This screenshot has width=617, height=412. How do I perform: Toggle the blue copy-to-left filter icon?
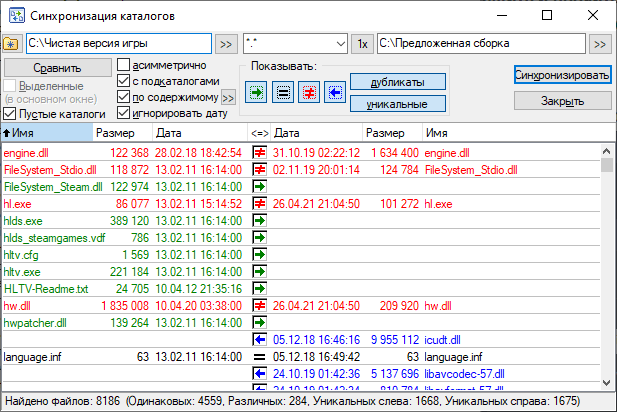334,92
